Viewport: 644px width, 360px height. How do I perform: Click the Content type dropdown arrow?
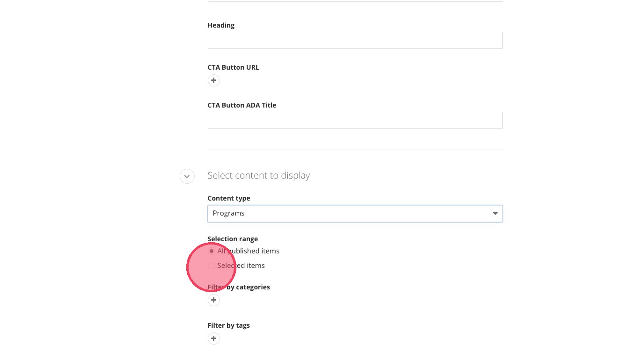pos(495,214)
